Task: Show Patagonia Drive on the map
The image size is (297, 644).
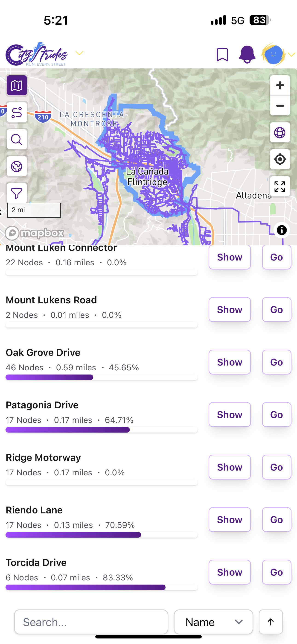Action: (x=230, y=415)
